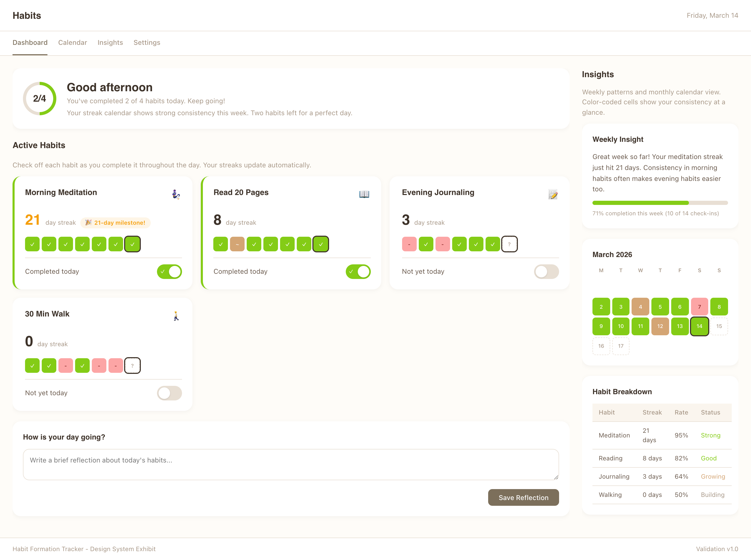Select March 7 red calendar cell

click(x=699, y=307)
